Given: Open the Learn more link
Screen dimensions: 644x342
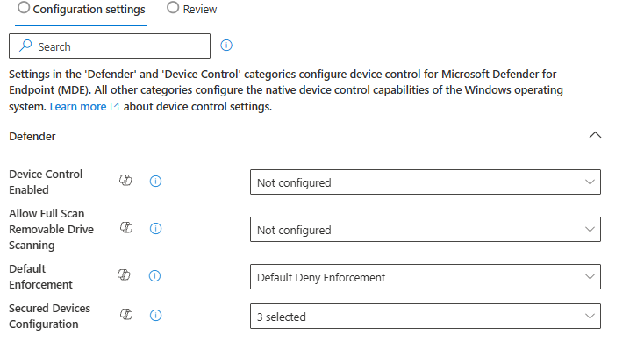Looking at the screenshot, I should (84, 107).
